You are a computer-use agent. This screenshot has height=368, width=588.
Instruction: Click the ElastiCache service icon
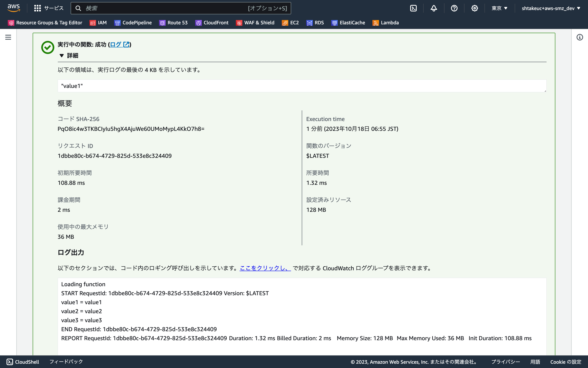click(x=334, y=23)
